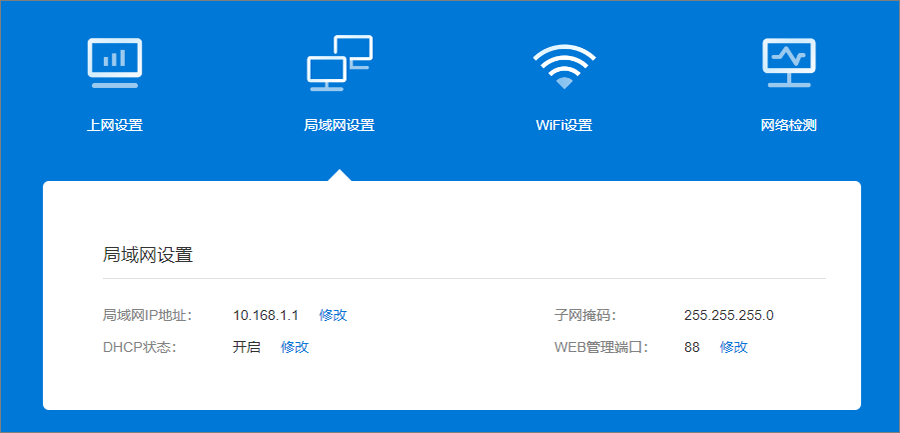The image size is (900, 433).
Task: Switch to the WiFi设置 tab label
Action: point(564,125)
